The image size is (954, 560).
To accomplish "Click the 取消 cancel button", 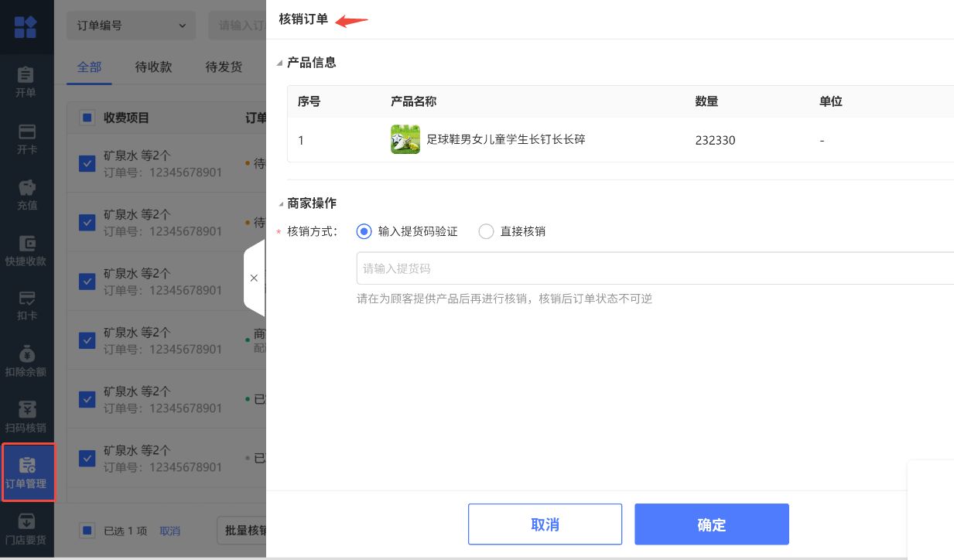I will click(x=545, y=524).
